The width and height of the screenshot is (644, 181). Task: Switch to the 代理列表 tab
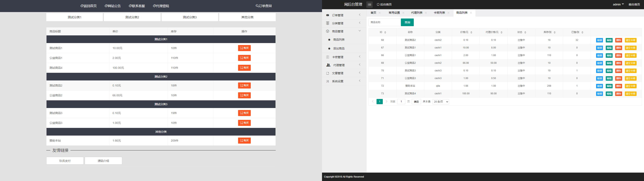point(417,13)
